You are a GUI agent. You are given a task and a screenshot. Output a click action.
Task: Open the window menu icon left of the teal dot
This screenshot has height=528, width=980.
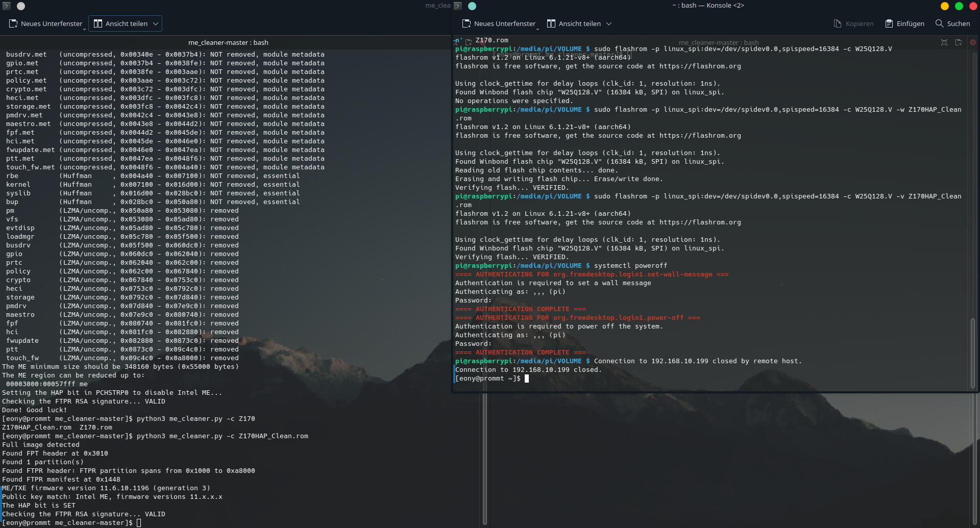click(x=458, y=6)
